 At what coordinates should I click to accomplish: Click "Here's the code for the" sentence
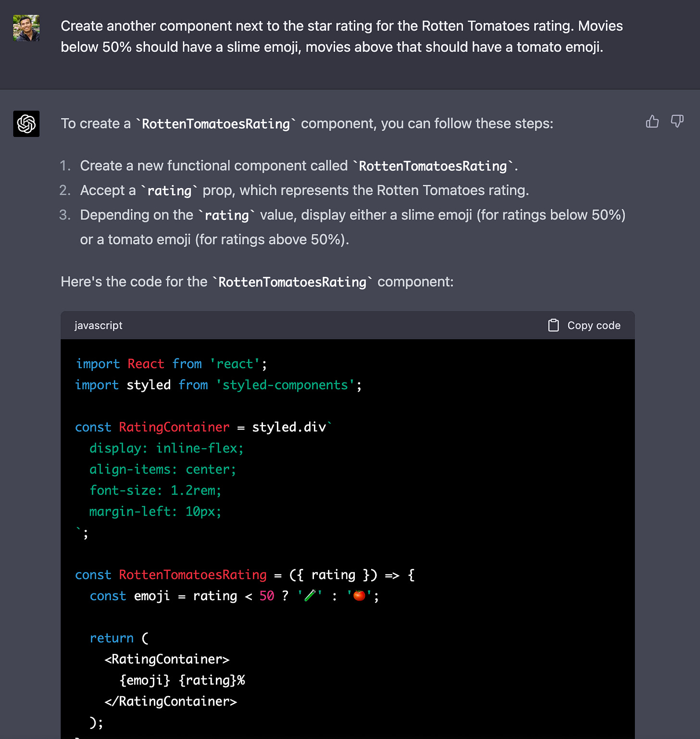[x=257, y=282]
